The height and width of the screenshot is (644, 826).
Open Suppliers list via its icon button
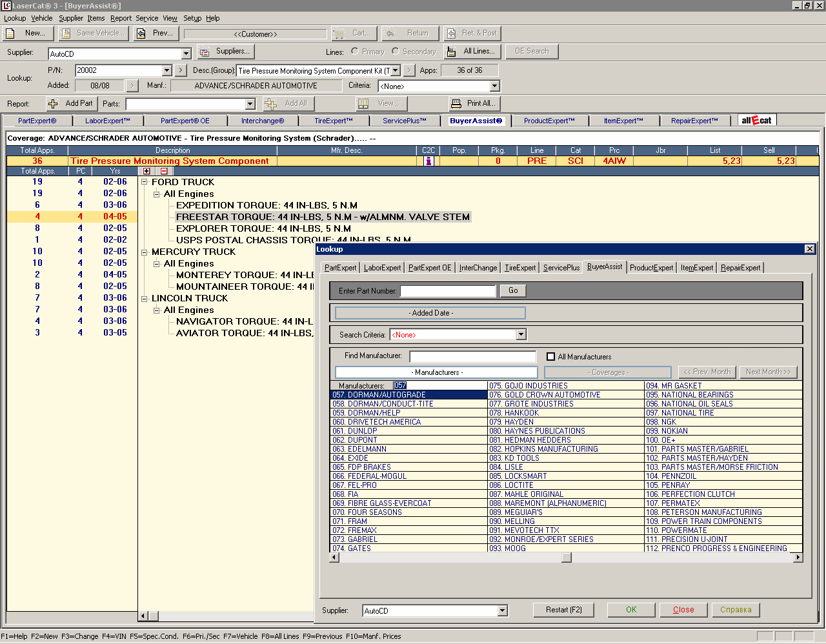[205, 52]
